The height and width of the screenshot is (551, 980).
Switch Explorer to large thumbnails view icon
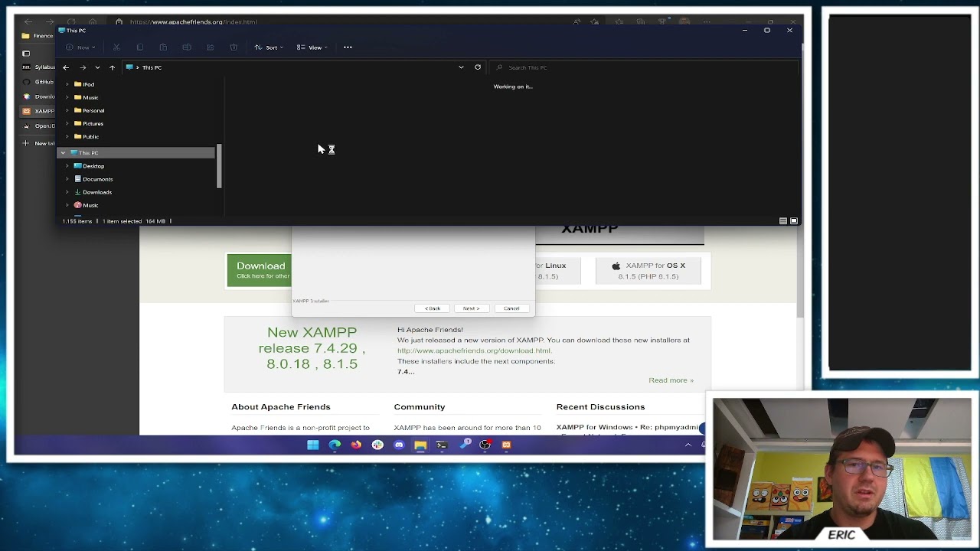(794, 221)
